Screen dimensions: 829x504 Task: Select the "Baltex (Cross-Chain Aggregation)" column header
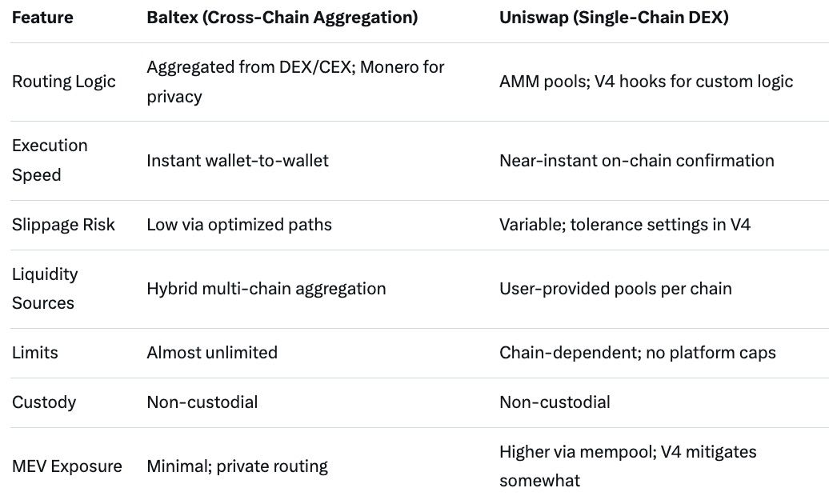pos(282,17)
